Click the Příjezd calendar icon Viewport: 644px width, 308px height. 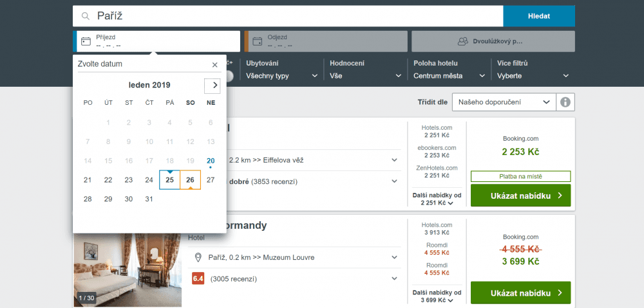point(86,41)
